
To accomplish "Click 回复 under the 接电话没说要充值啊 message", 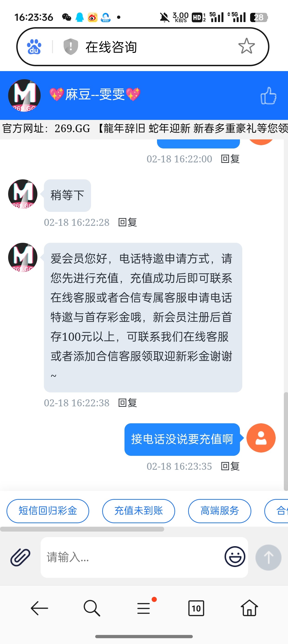I will (x=230, y=466).
